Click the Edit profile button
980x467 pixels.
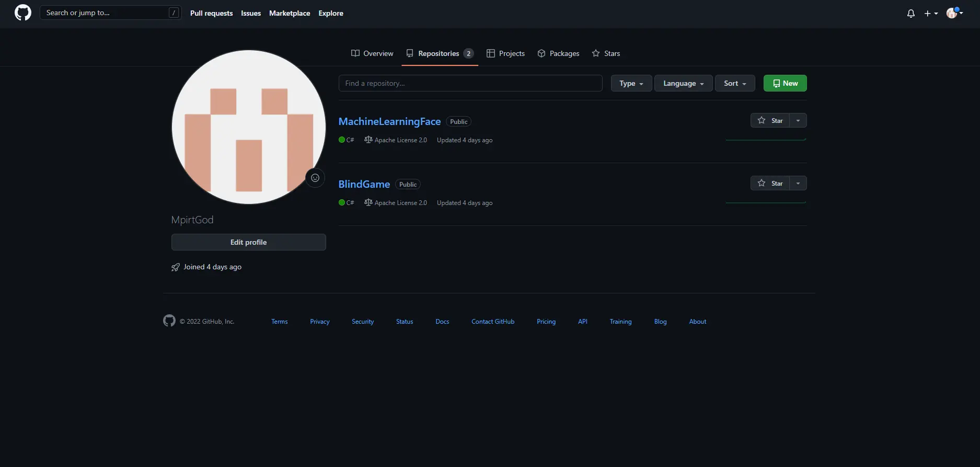[249, 243]
